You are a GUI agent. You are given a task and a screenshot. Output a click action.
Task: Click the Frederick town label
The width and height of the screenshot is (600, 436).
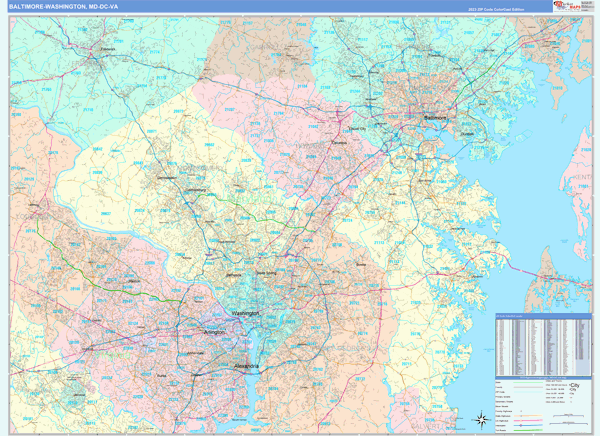108,49
